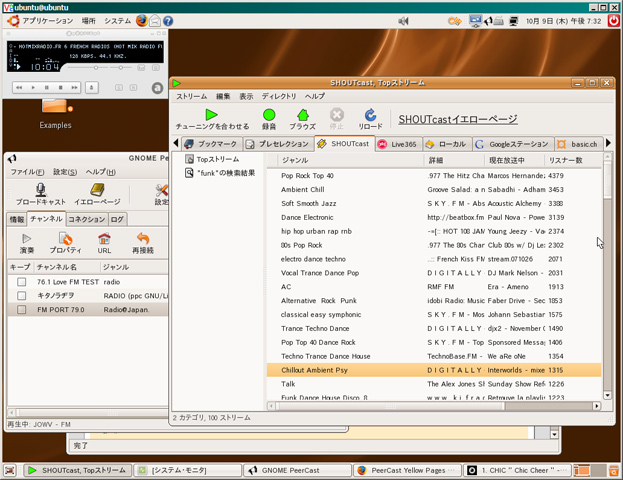This screenshot has height=480, width=623.
Task: Select the "Talk" stream row
Action: (x=434, y=384)
